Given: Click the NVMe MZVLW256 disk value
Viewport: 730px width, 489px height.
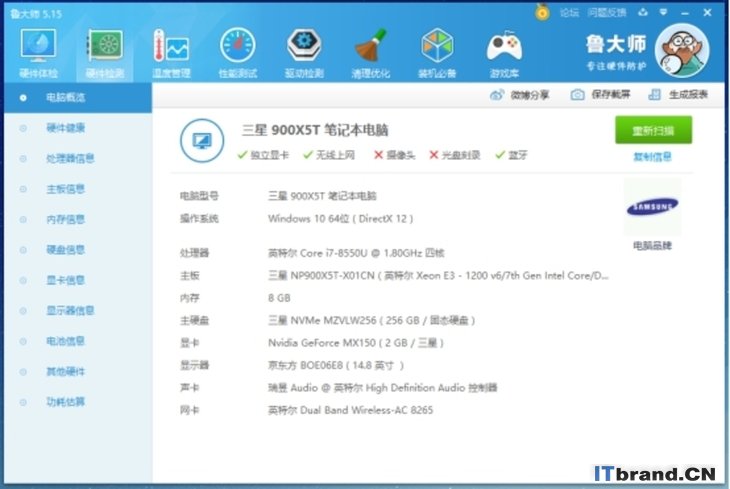Looking at the screenshot, I should point(371,320).
